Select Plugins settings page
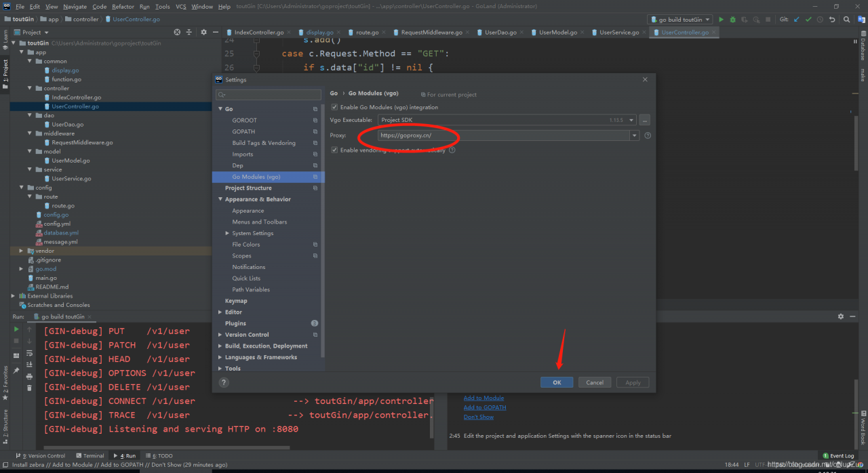This screenshot has height=473, width=868. pyautogui.click(x=235, y=323)
